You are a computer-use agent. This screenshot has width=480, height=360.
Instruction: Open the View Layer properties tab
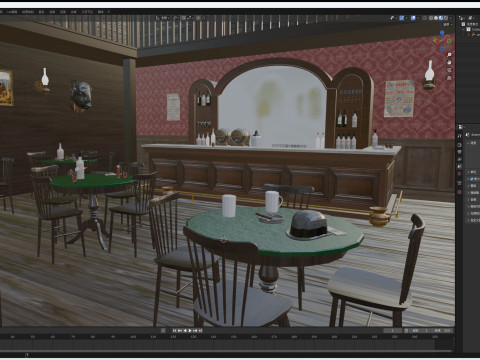tap(459, 159)
